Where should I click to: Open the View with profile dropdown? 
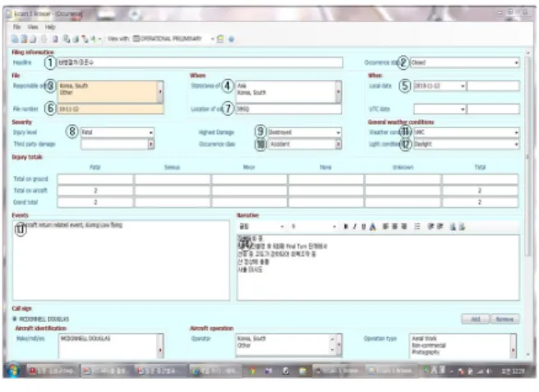click(212, 39)
